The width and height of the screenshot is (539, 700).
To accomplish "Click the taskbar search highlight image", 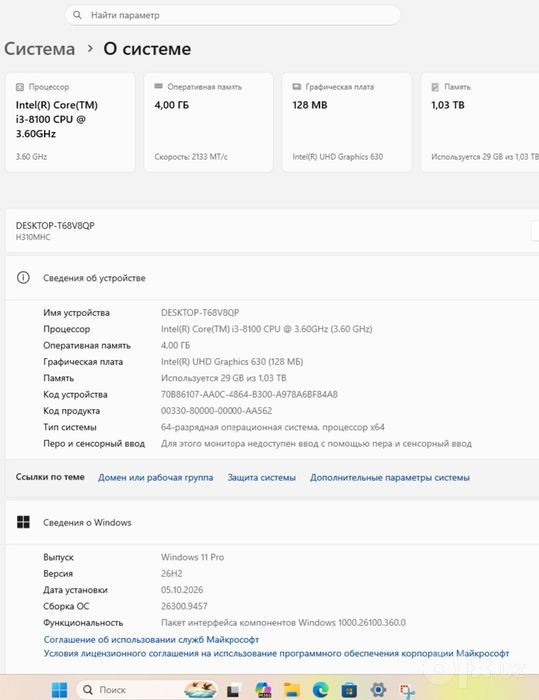I will coord(201,690).
